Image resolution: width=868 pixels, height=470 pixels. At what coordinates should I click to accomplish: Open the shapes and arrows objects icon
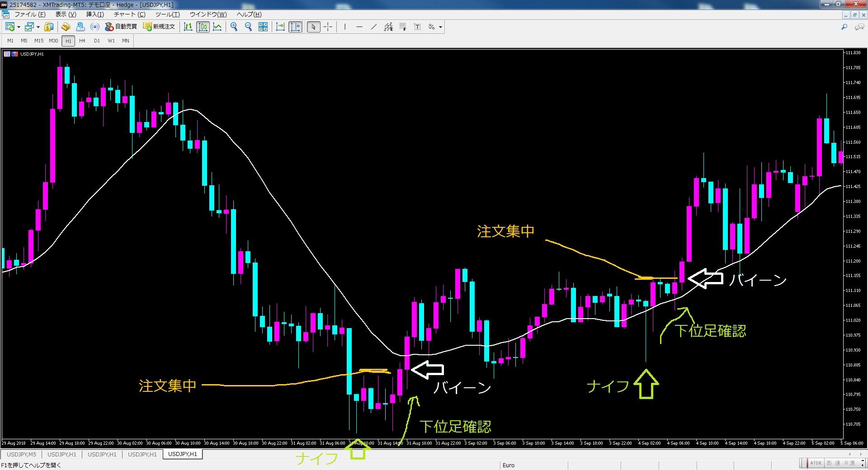tap(432, 27)
